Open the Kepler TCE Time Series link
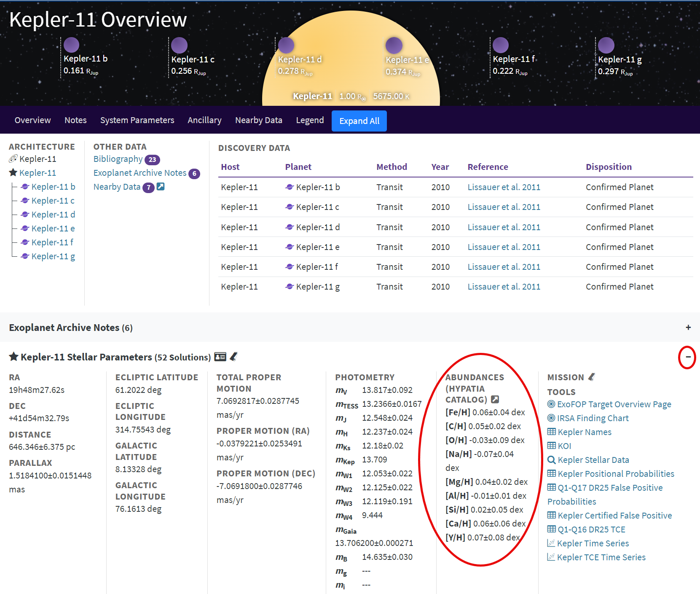700x594 pixels. point(601,557)
